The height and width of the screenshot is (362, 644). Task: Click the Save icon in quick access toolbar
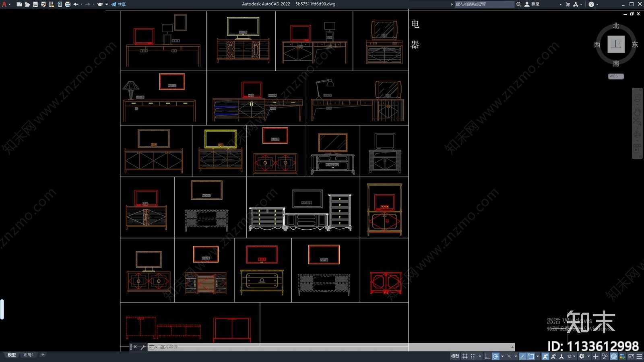[35, 4]
